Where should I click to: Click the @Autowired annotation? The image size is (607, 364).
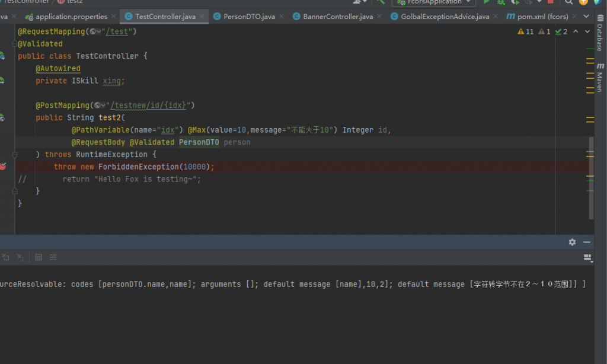coord(58,69)
